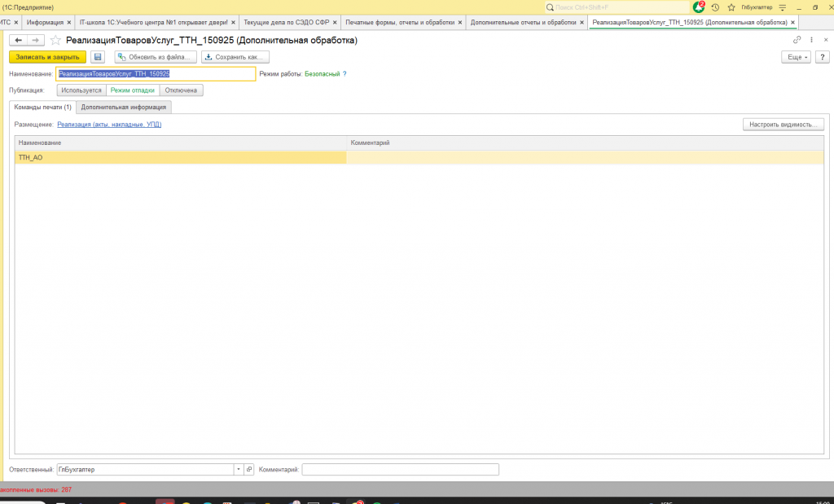This screenshot has height=504, width=834.
Task: Close Текущие дела по СЭДО СФР tab
Action: click(335, 22)
